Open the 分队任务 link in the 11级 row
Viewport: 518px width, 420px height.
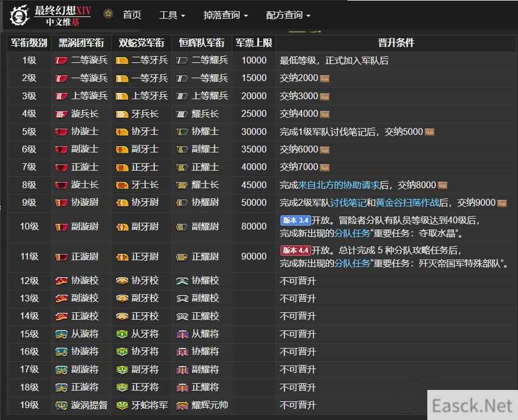pos(352,264)
